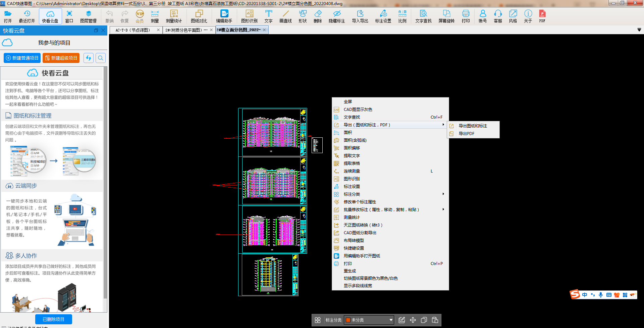The width and height of the screenshot is (644, 328).
Task: Toggle 隐藏标注 hide annotations
Action: pos(337,16)
